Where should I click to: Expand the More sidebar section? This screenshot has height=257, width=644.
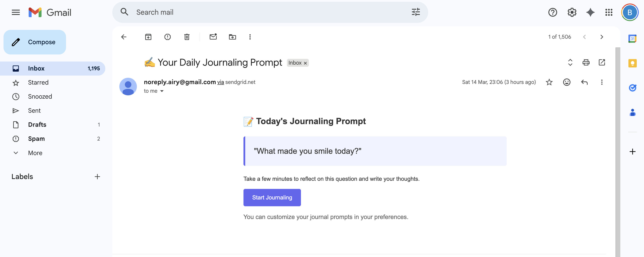(x=35, y=153)
